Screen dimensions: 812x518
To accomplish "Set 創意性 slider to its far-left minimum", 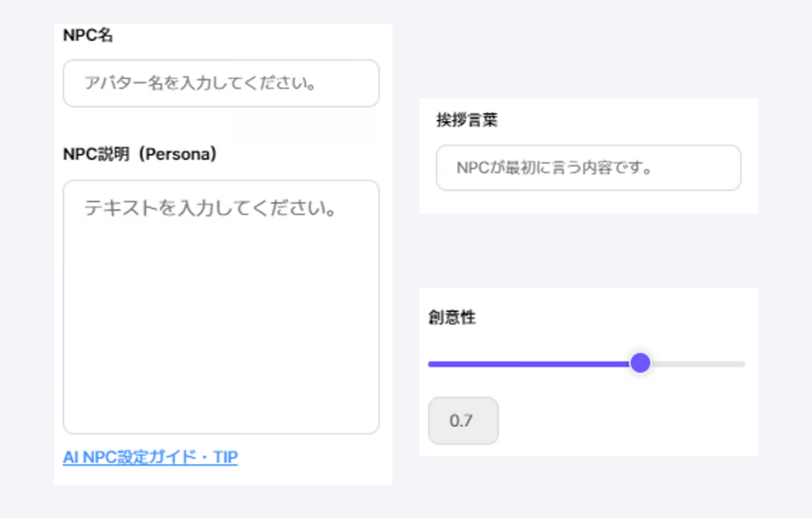I will click(430, 364).
